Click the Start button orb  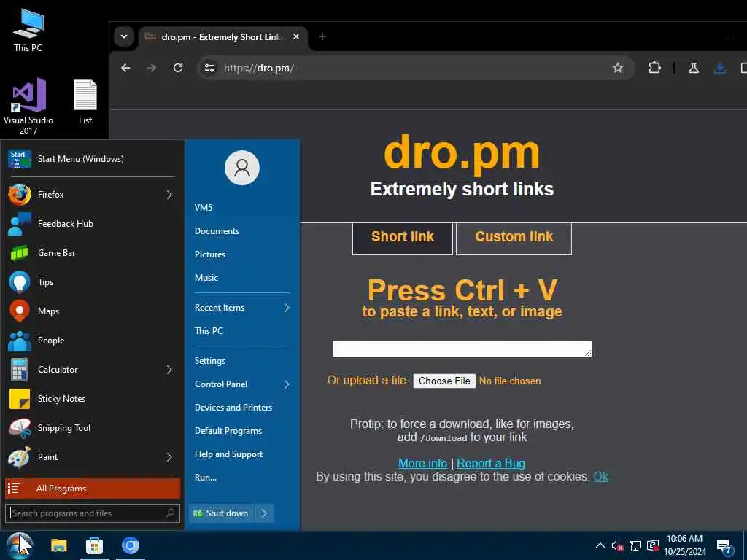20,545
